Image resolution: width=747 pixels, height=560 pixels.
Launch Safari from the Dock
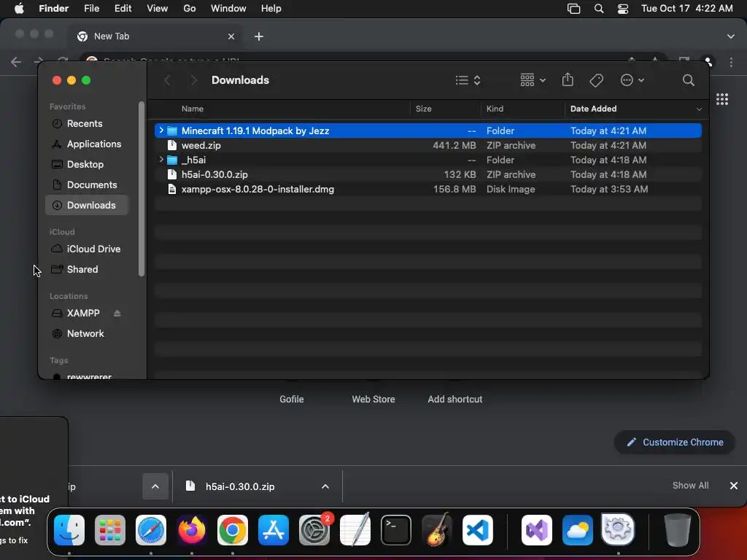tap(151, 529)
